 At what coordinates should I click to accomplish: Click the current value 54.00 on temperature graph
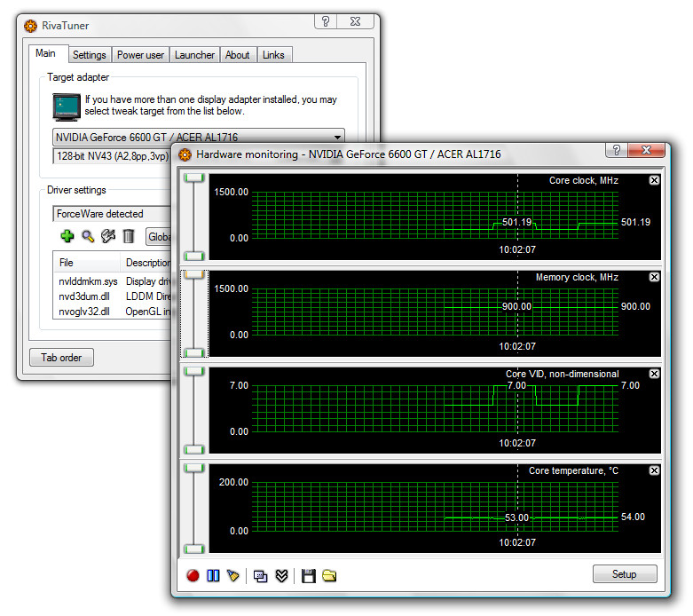633,517
